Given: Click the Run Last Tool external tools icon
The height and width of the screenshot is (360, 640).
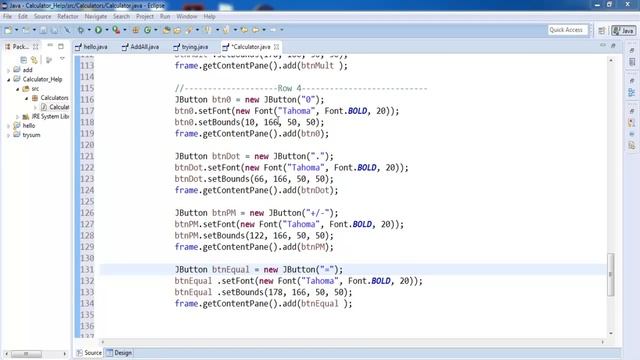Looking at the screenshot, I should 116,30.
